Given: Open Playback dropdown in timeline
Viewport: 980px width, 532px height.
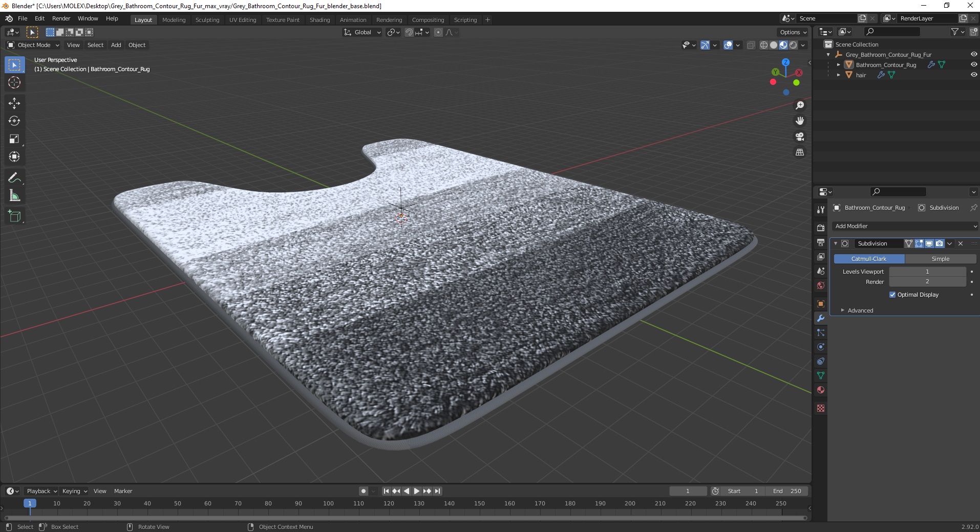Looking at the screenshot, I should coord(41,491).
